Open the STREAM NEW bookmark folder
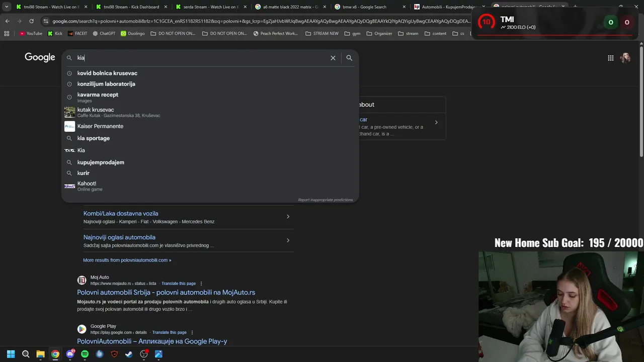Image resolution: width=644 pixels, height=362 pixels. pyautogui.click(x=322, y=34)
